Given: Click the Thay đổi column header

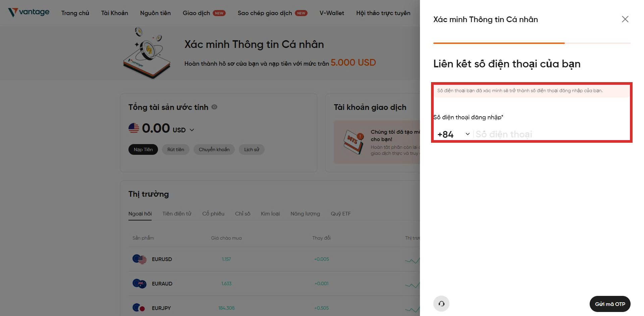Looking at the screenshot, I should tap(321, 238).
